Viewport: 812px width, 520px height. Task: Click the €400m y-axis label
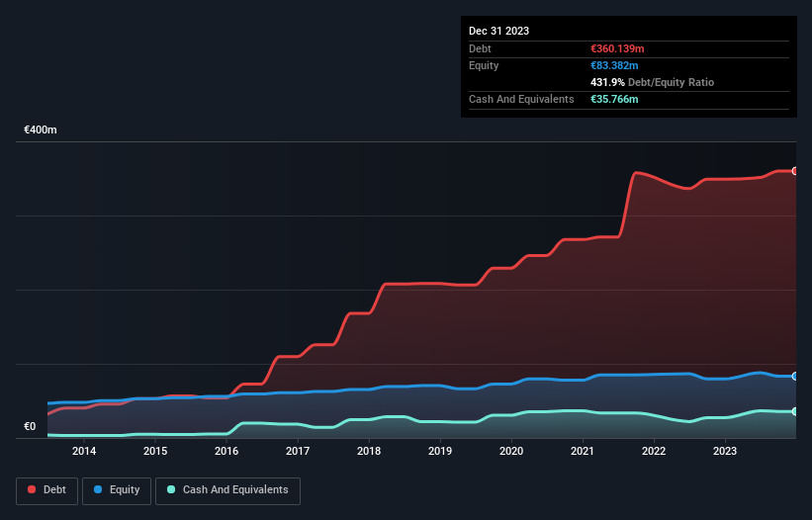tap(41, 130)
